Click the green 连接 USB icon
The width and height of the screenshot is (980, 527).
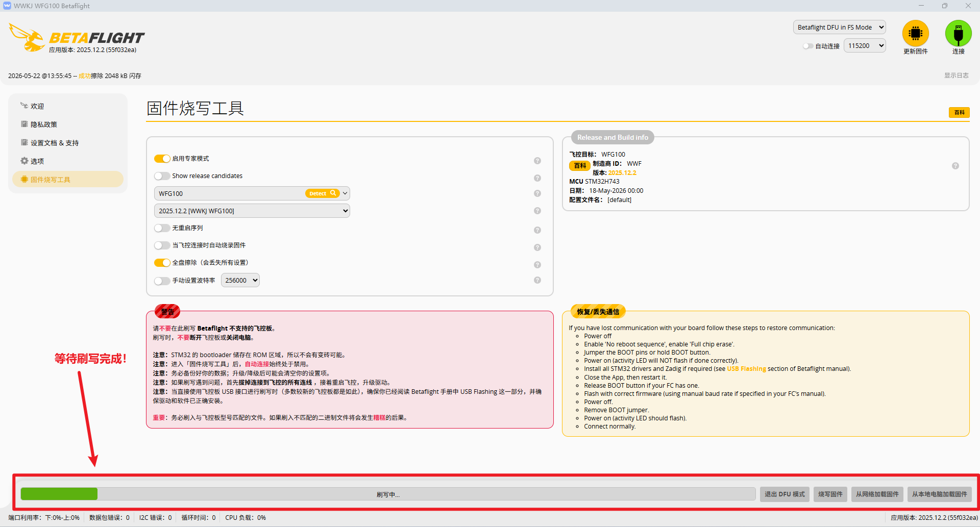[958, 33]
